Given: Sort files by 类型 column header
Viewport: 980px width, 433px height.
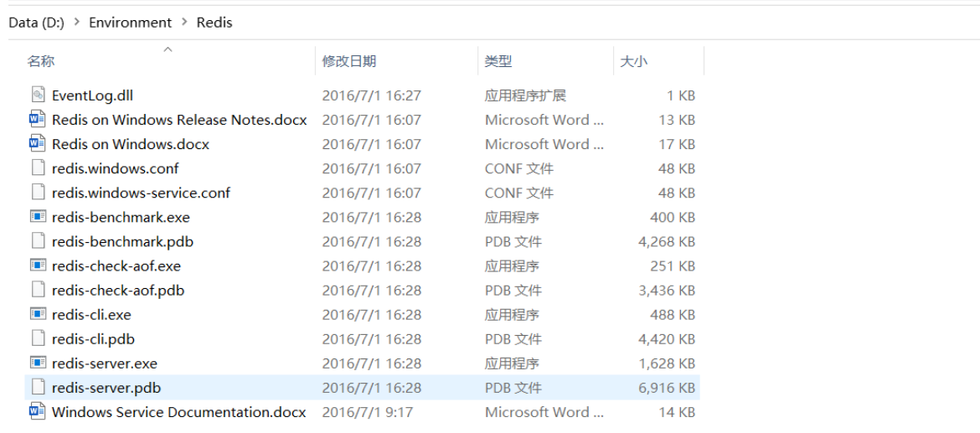Looking at the screenshot, I should tap(498, 61).
